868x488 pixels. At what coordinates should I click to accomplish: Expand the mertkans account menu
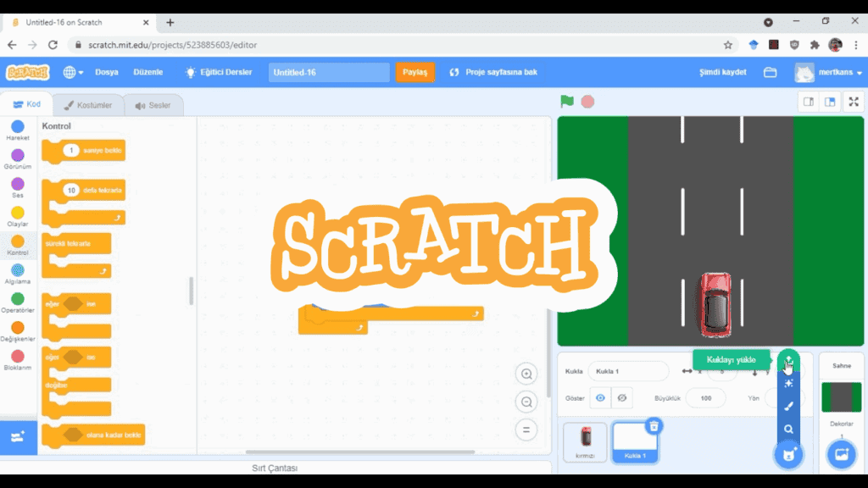coord(829,73)
